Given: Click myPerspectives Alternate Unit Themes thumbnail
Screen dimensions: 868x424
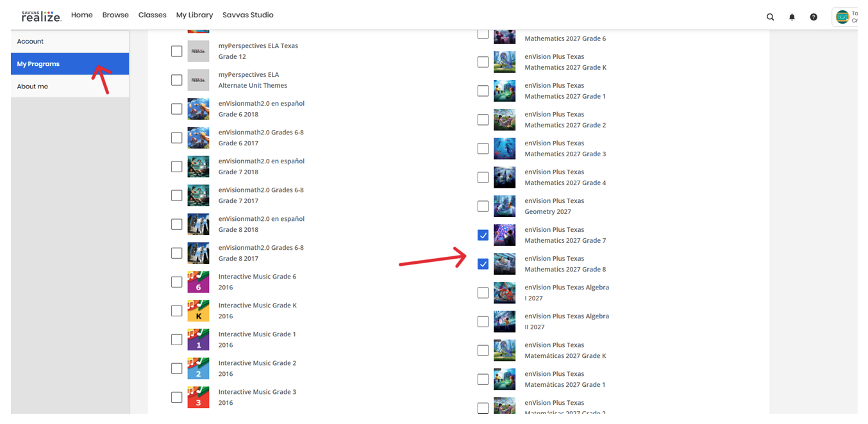Looking at the screenshot, I should (x=198, y=80).
